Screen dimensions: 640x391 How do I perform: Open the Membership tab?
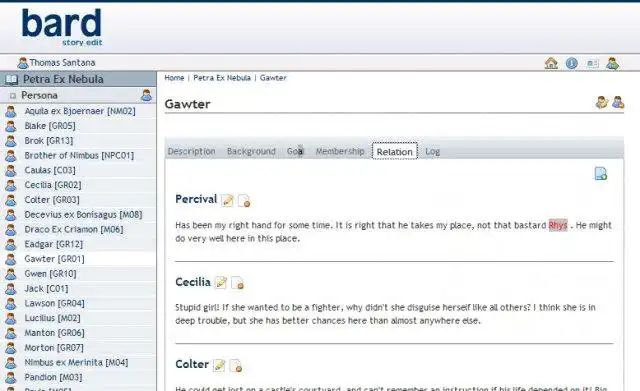click(340, 151)
